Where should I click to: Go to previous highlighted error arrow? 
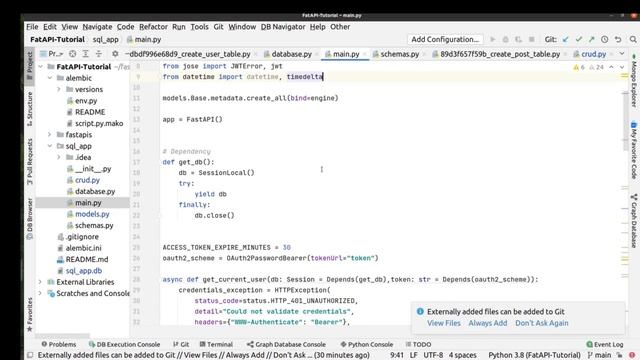click(611, 67)
